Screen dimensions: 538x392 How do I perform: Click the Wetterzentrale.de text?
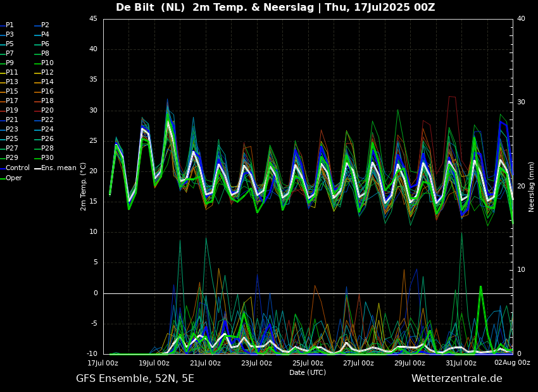coord(456,379)
